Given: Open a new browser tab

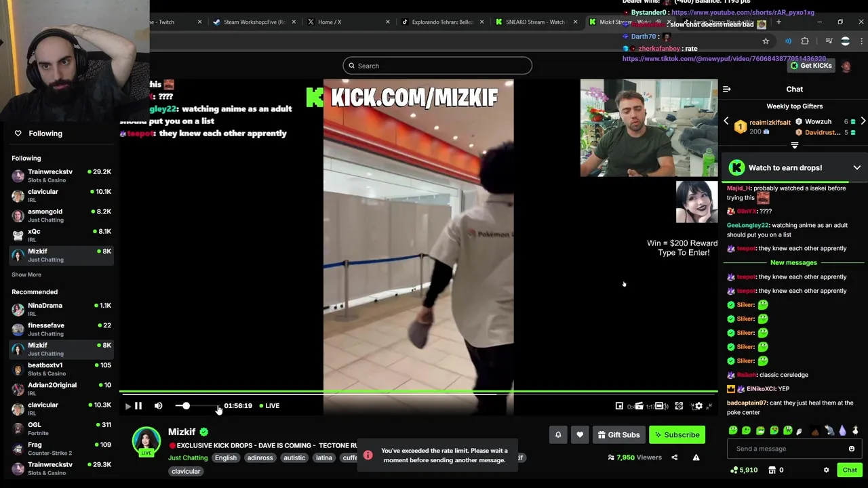Looking at the screenshot, I should (x=778, y=22).
